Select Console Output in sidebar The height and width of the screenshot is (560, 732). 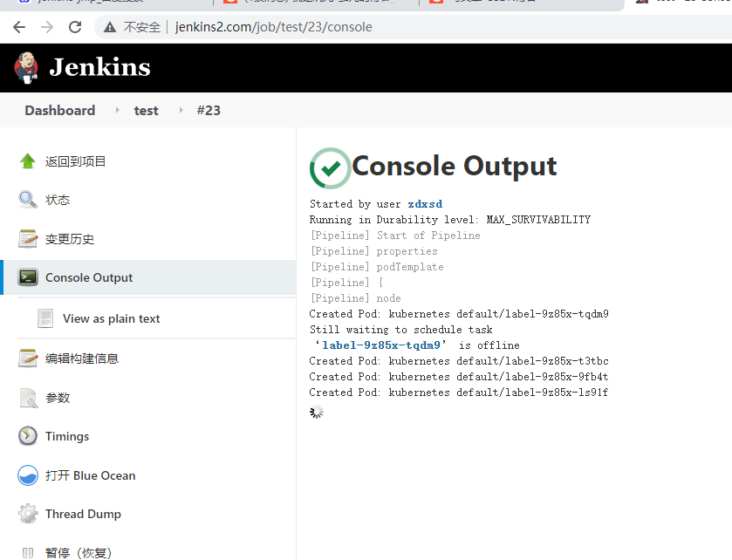89,277
